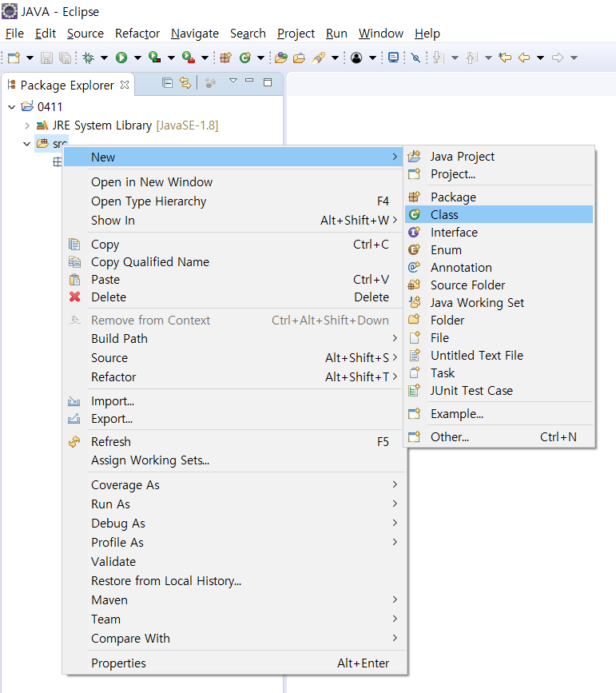Open the Package Explorer View Menu triangle
The width and height of the screenshot is (616, 693).
coord(233,81)
